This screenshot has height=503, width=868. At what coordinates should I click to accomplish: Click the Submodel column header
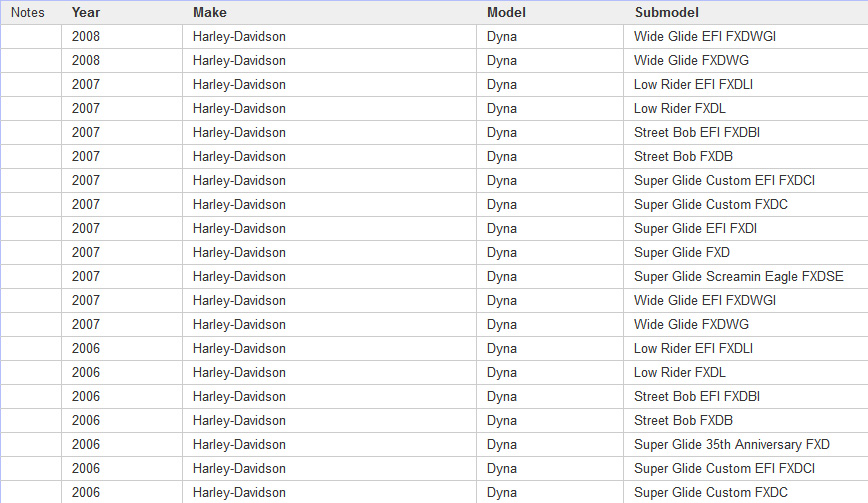[666, 12]
